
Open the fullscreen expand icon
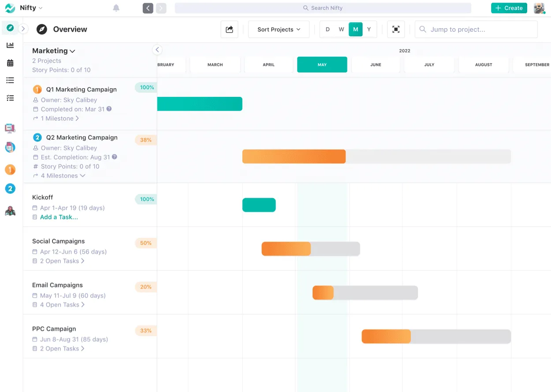coord(395,29)
